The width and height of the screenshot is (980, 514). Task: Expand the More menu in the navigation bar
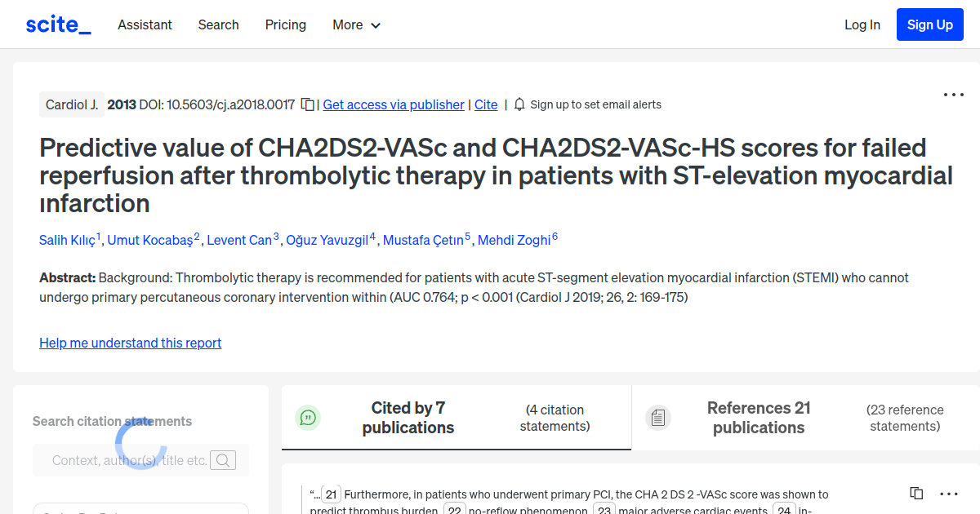click(356, 24)
